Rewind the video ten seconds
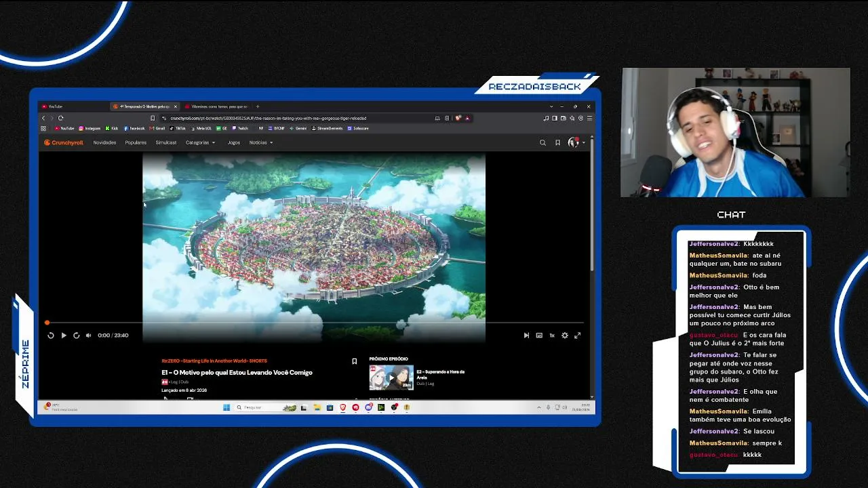Image resolution: width=868 pixels, height=488 pixels. 50,335
